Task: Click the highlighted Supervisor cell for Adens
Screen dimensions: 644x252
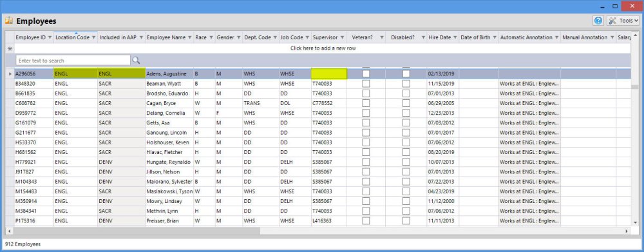Action: 329,73
